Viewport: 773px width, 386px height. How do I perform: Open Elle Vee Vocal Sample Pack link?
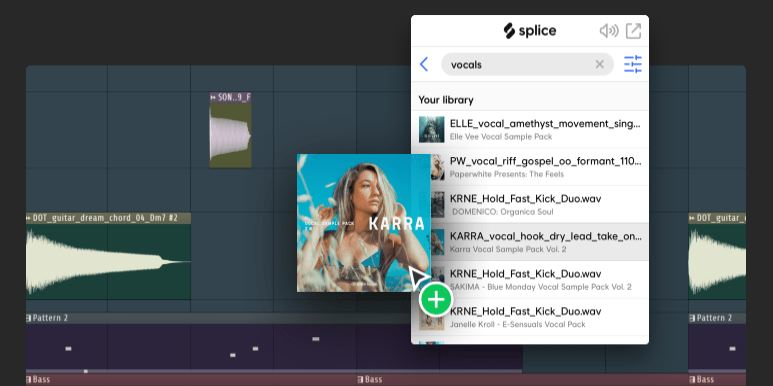(x=501, y=137)
